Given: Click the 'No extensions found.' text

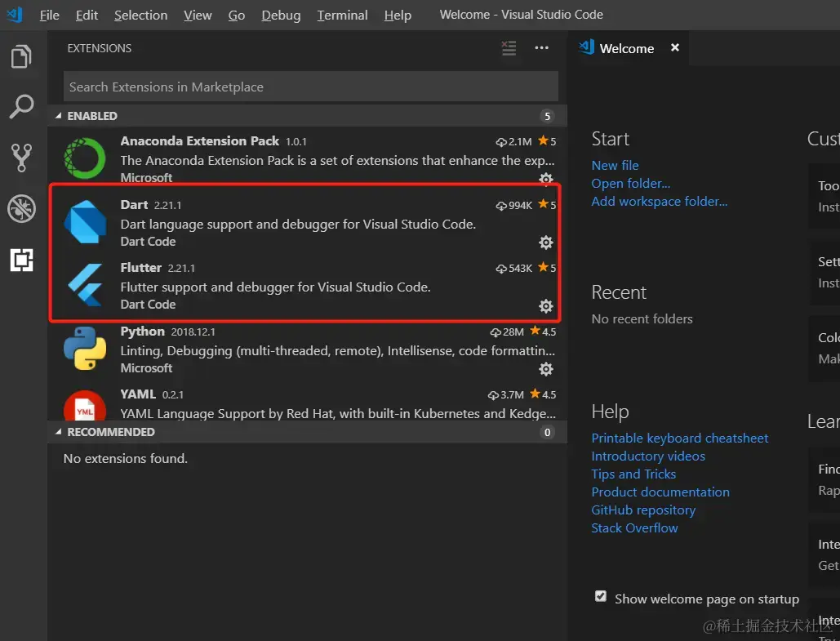Looking at the screenshot, I should [126, 459].
